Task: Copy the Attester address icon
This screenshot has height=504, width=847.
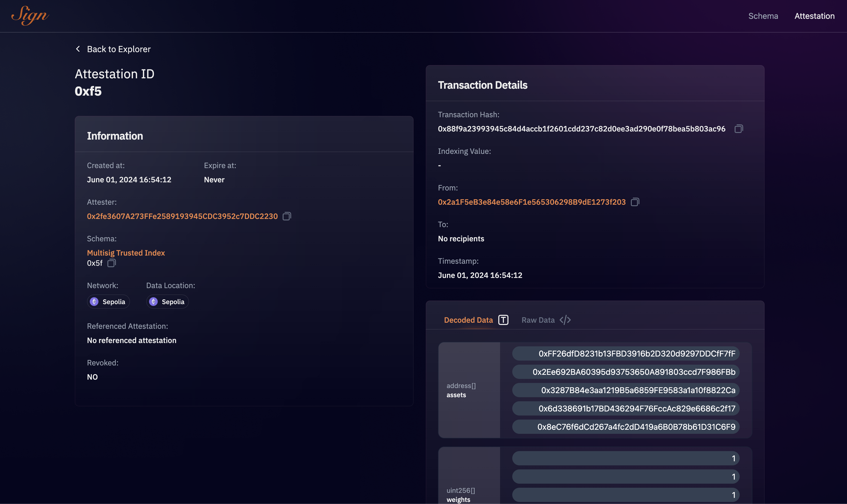Action: coord(287,216)
